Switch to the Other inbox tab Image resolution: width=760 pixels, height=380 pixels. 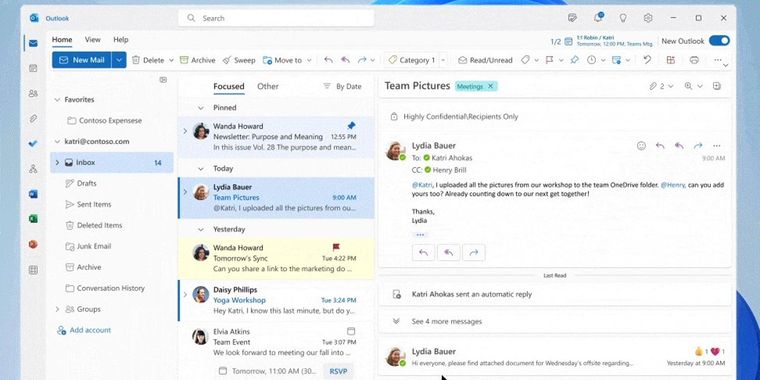point(268,86)
